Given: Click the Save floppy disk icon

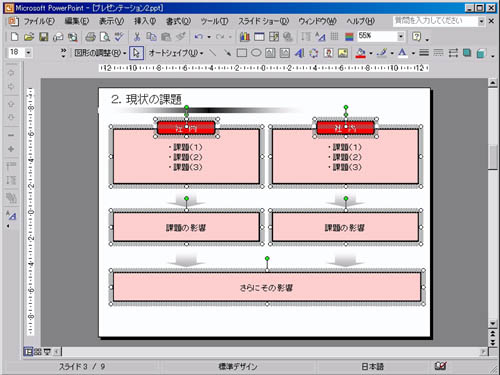Looking at the screenshot, I should click(43, 37).
